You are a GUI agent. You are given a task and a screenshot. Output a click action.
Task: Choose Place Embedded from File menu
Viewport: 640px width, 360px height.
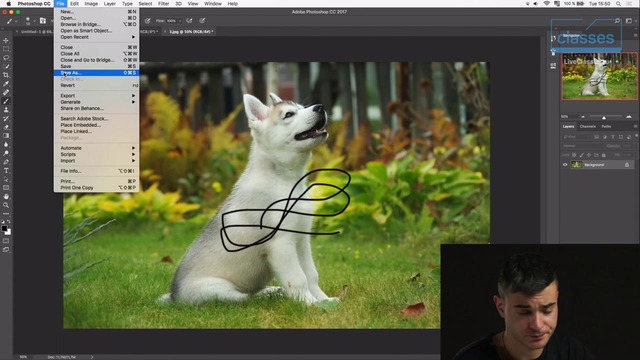pyautogui.click(x=96, y=125)
